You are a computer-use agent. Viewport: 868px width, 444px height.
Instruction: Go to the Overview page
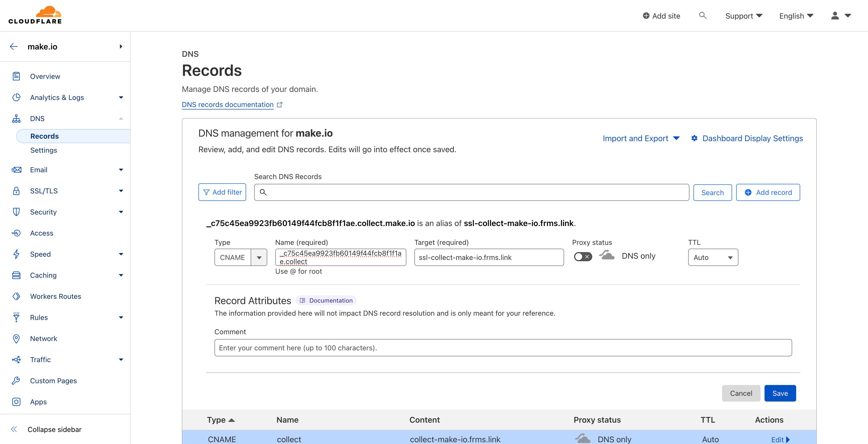(45, 77)
